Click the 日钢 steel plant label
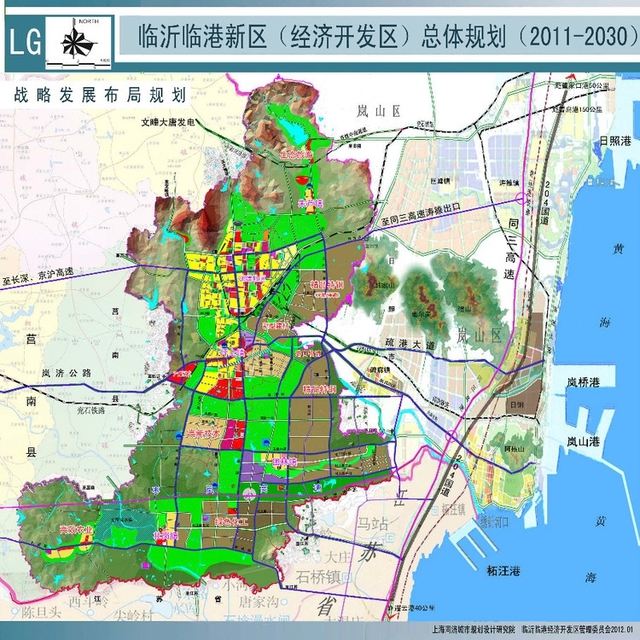Screen dimensions: 640x640 pyautogui.click(x=516, y=405)
